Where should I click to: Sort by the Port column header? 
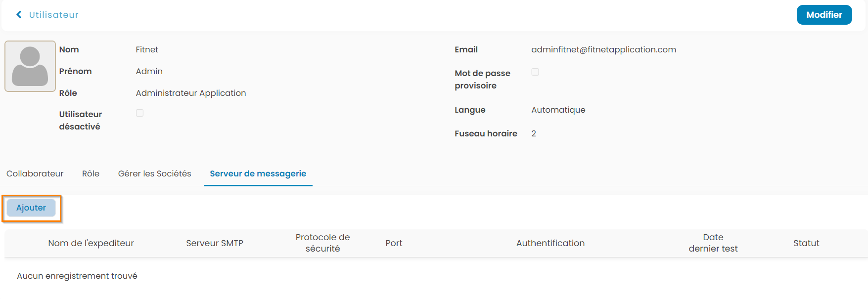394,243
